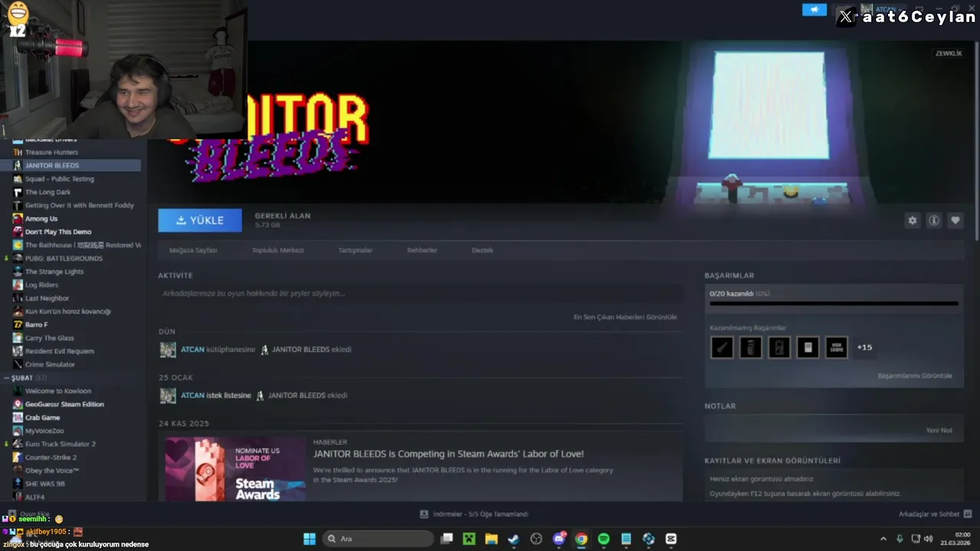980x551 pixels.
Task: Show hidden system tray icons
Action: (883, 539)
